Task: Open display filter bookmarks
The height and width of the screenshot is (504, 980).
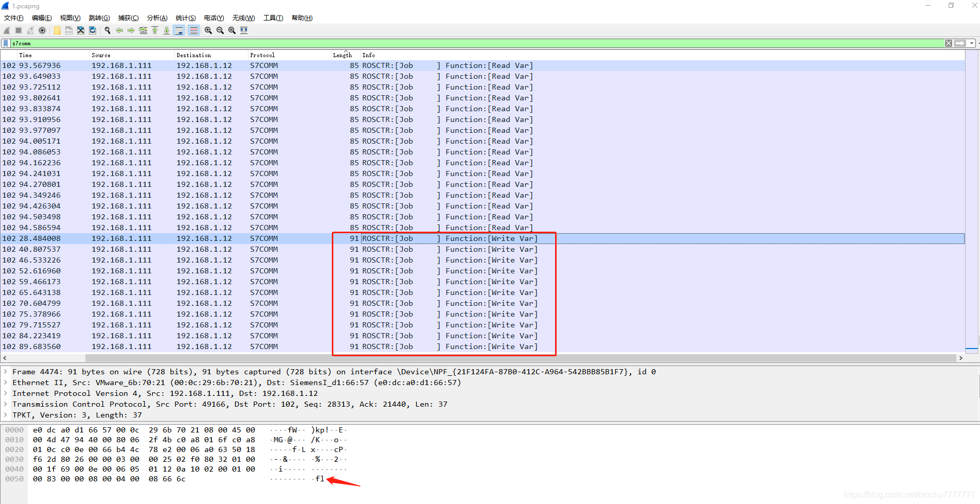Action: tap(6, 43)
